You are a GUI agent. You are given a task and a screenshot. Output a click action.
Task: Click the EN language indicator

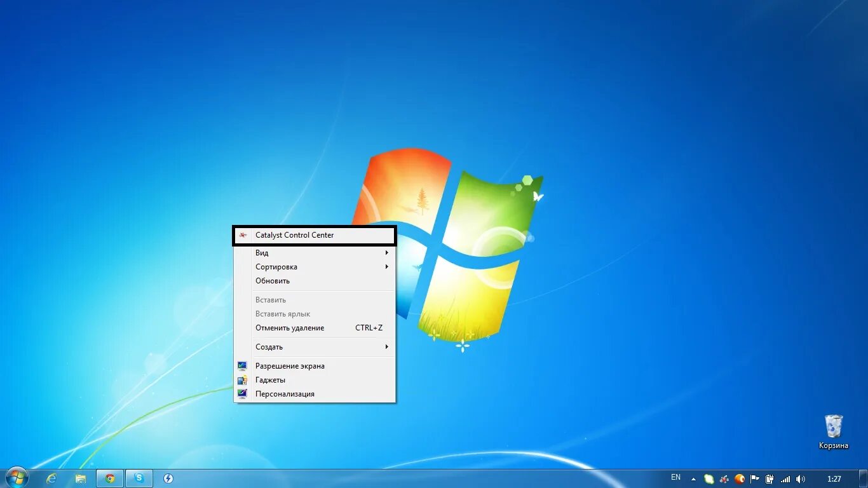(675, 477)
